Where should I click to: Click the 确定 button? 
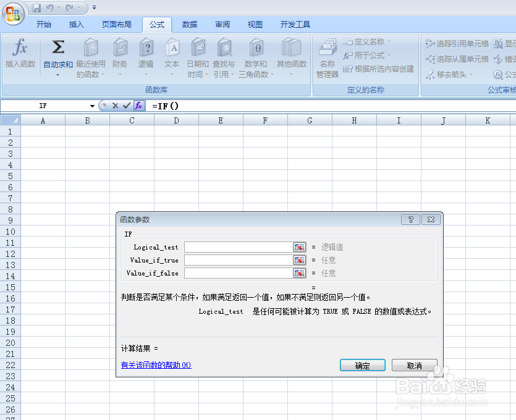[363, 366]
